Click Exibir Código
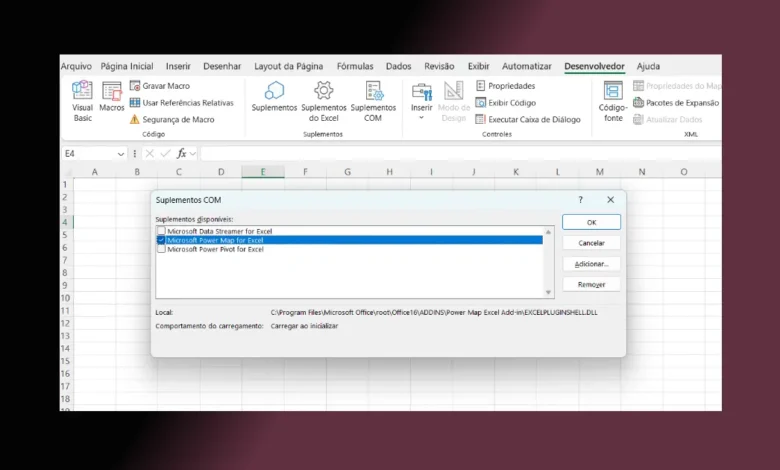Screen dimensions: 780x470 (x=506, y=102)
